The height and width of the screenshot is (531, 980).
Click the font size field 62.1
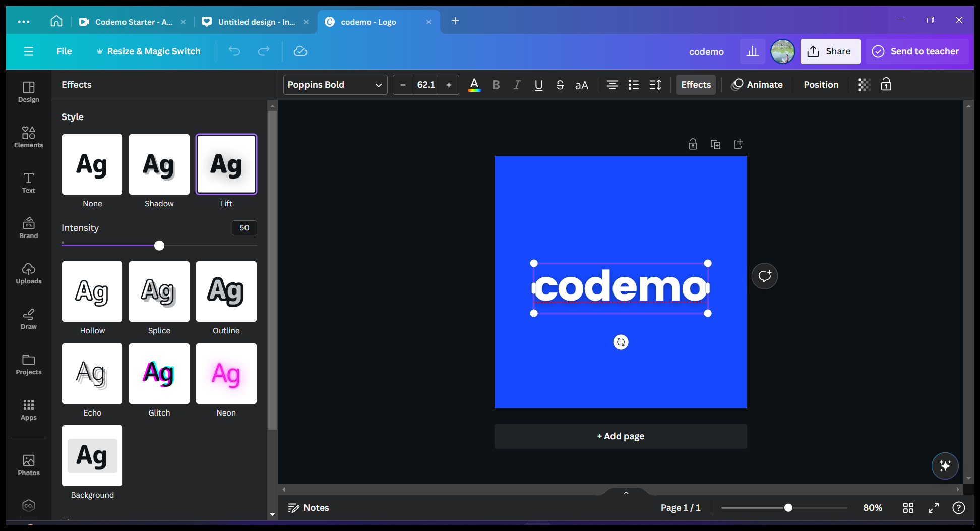[x=426, y=85]
